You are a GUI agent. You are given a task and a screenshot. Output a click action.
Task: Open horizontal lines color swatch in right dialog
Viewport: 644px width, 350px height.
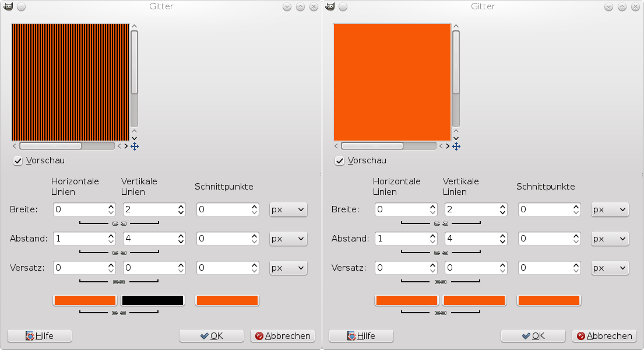(x=407, y=300)
